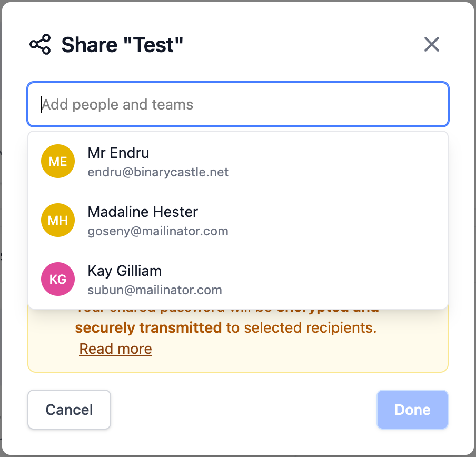Click the Share "Test" dialog title
The width and height of the screenshot is (476, 457).
click(x=122, y=45)
